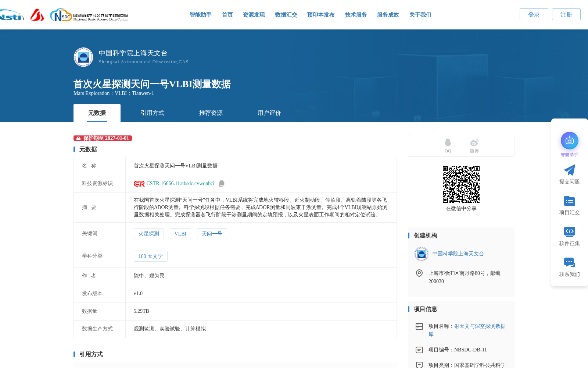The image size is (588, 368).
Task: Click Shanghai Astronomical Observatory header emblem
Action: [83, 57]
